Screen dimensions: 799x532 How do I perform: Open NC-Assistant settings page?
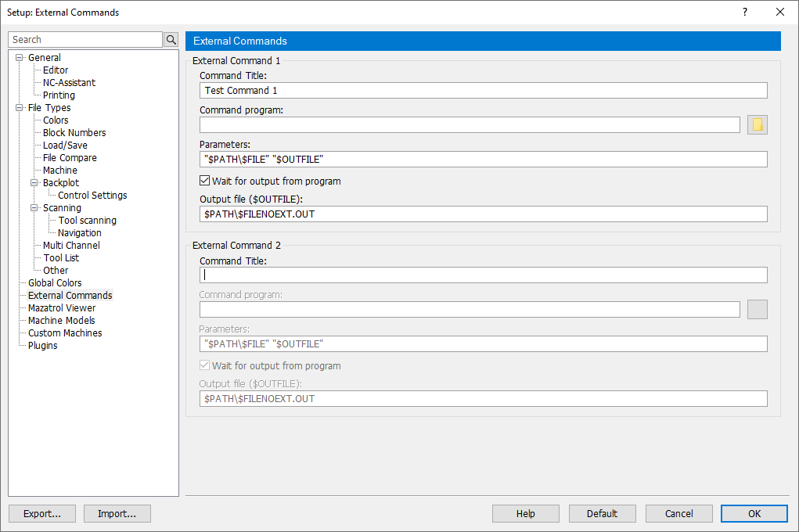[69, 83]
